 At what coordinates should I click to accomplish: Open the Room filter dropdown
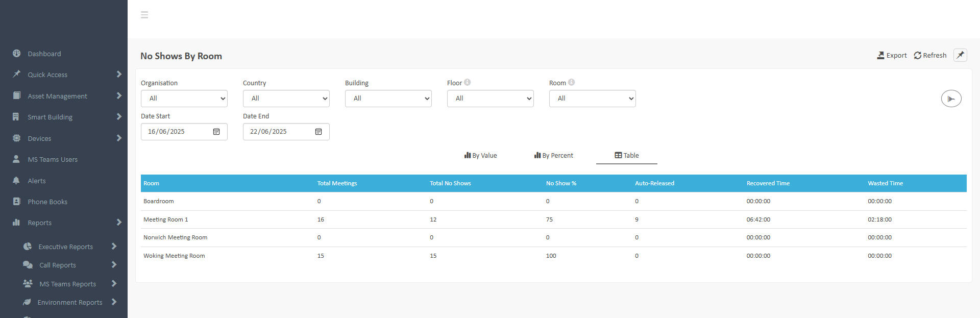tap(593, 99)
